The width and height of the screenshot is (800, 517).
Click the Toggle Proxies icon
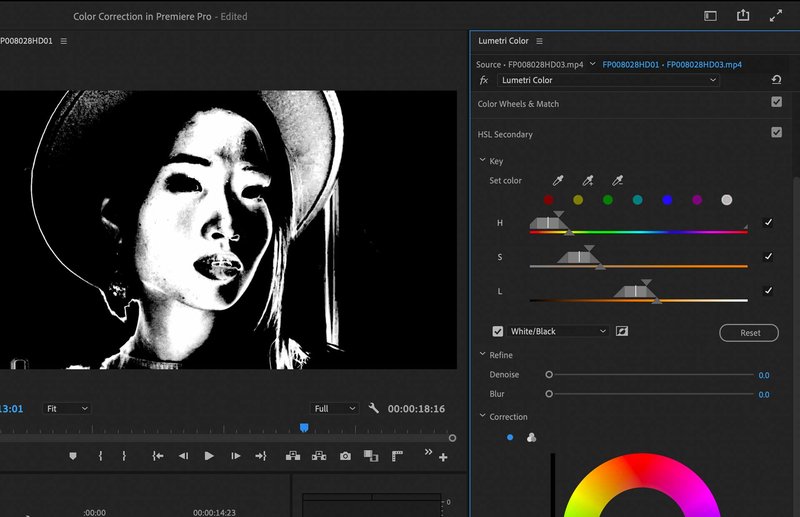click(x=397, y=456)
